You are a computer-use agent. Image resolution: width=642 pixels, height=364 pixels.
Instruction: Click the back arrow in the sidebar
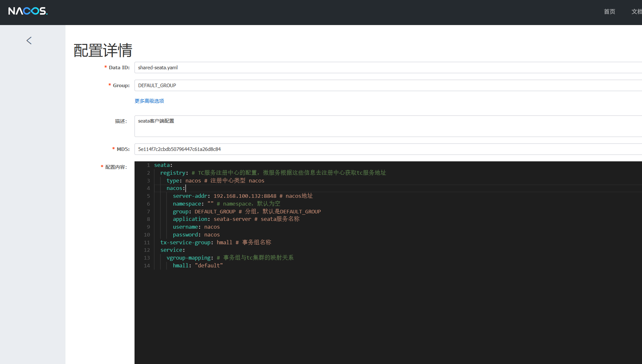[29, 40]
